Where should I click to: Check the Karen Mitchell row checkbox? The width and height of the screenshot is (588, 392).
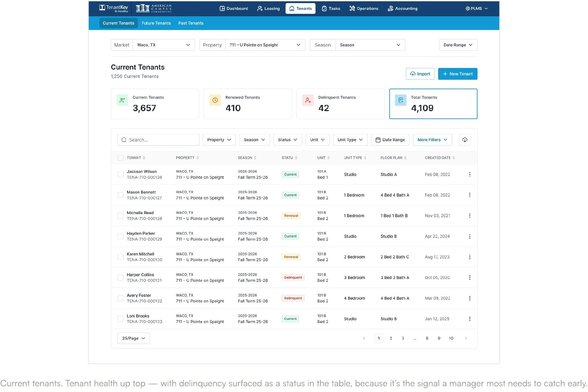pyautogui.click(x=120, y=257)
